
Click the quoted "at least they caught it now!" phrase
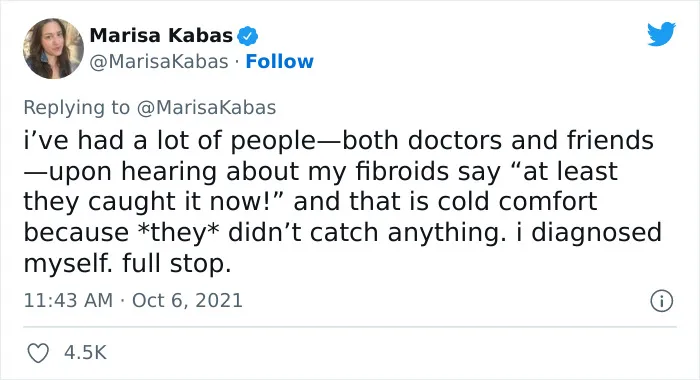(321, 186)
